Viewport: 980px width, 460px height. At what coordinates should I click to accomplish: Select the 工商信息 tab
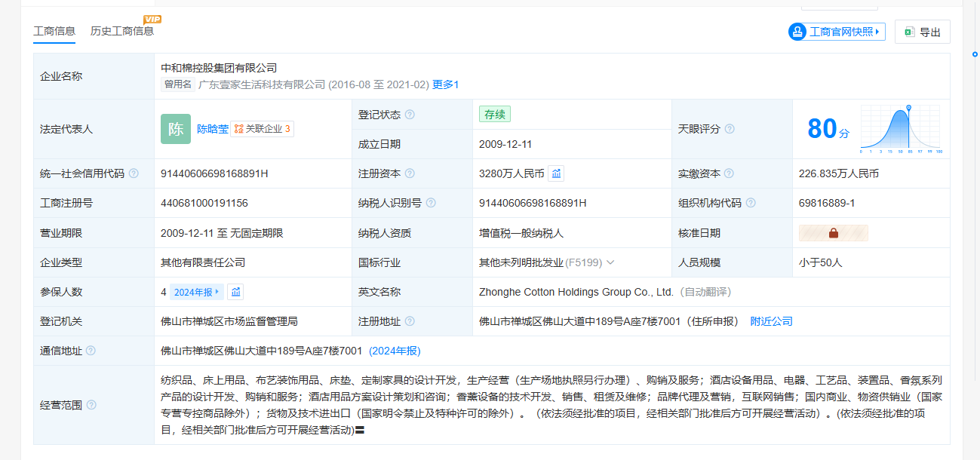point(54,31)
